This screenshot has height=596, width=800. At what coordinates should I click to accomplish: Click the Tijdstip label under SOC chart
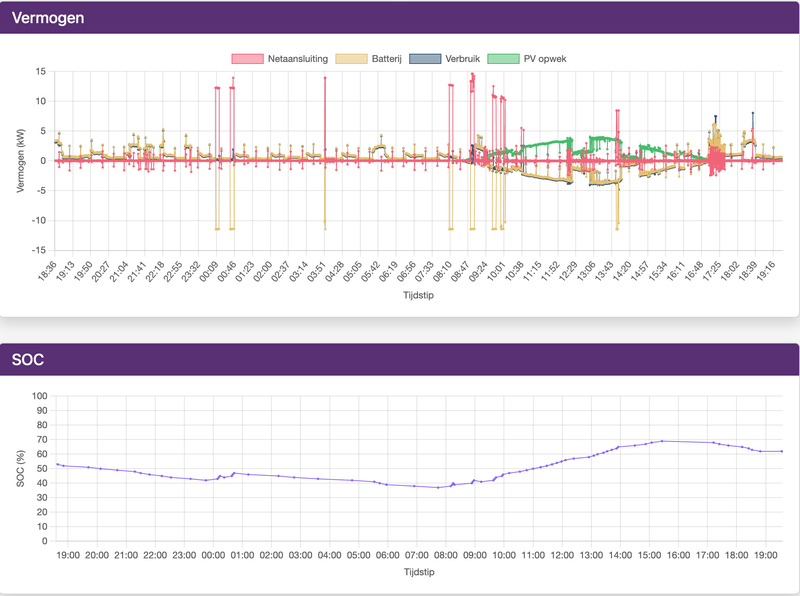click(419, 572)
